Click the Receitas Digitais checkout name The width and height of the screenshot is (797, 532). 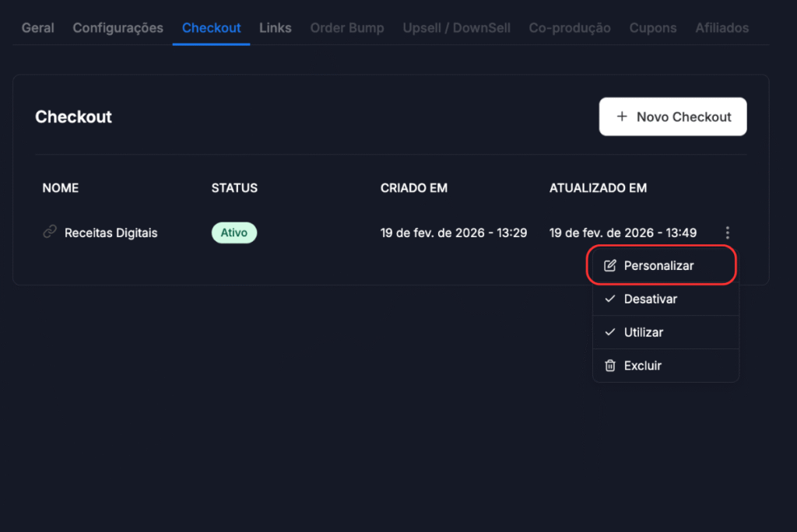[111, 233]
